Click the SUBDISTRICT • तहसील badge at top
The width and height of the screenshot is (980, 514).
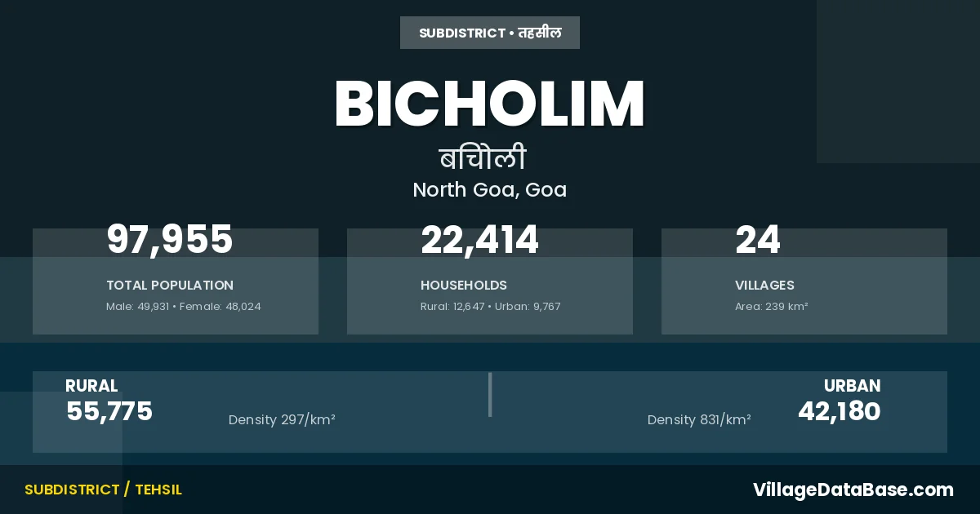tap(490, 33)
